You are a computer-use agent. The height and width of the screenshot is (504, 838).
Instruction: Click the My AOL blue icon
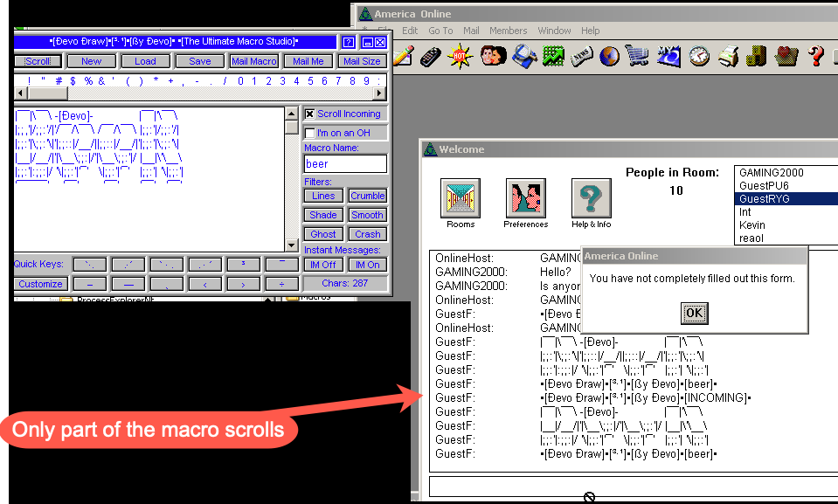pyautogui.click(x=668, y=56)
